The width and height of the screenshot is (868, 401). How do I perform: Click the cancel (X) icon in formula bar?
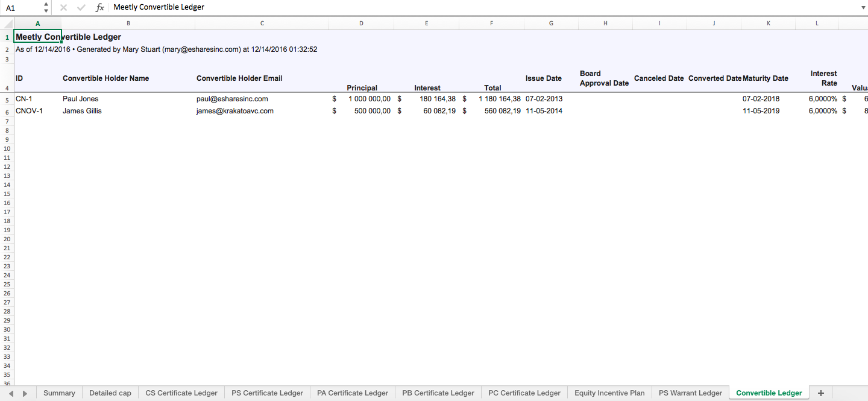[63, 8]
